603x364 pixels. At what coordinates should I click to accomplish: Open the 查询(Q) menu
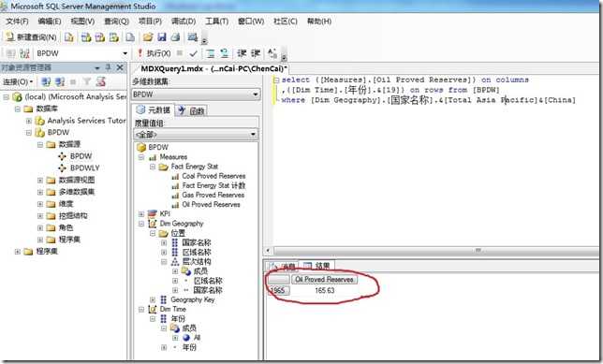pyautogui.click(x=116, y=22)
